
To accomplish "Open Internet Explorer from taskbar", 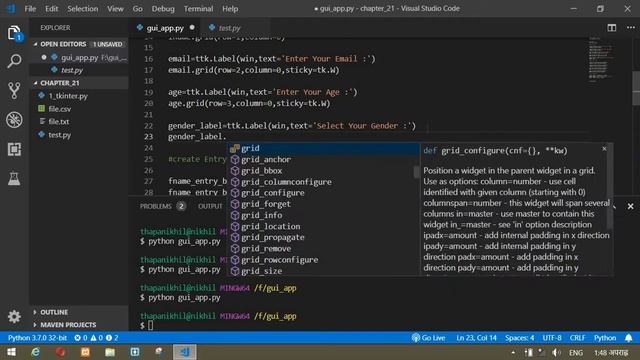I will pos(36,352).
